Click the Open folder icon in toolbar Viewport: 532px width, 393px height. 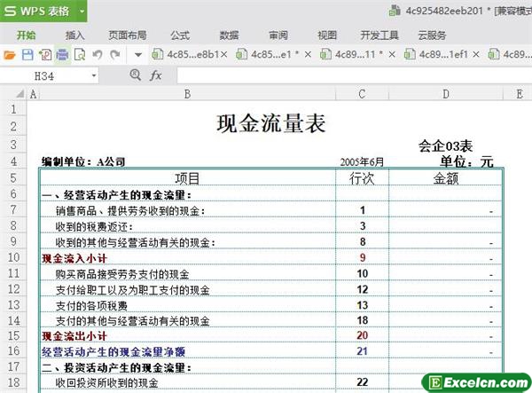(10, 55)
